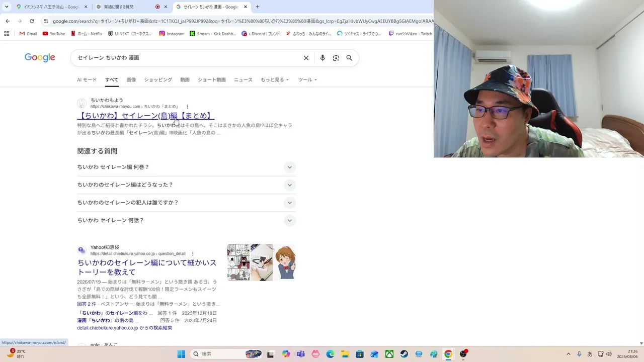644x362 pixels.
Task: Reload the current page
Action: [x=32, y=21]
